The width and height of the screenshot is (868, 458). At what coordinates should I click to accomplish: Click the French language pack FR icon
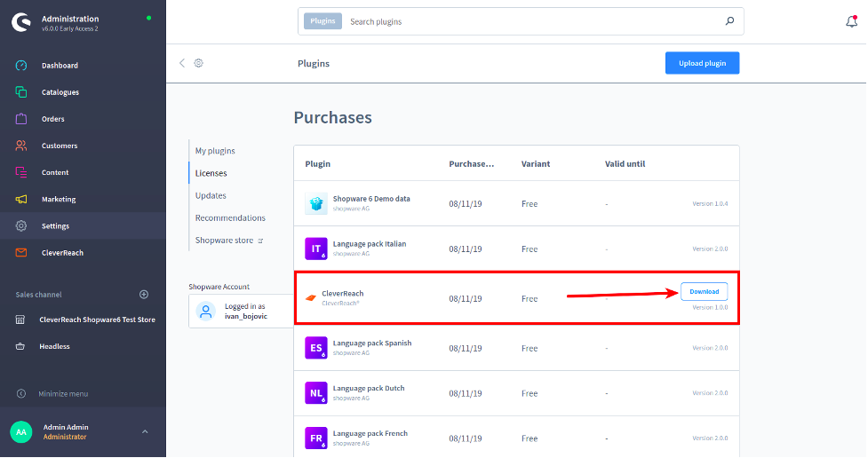(316, 438)
